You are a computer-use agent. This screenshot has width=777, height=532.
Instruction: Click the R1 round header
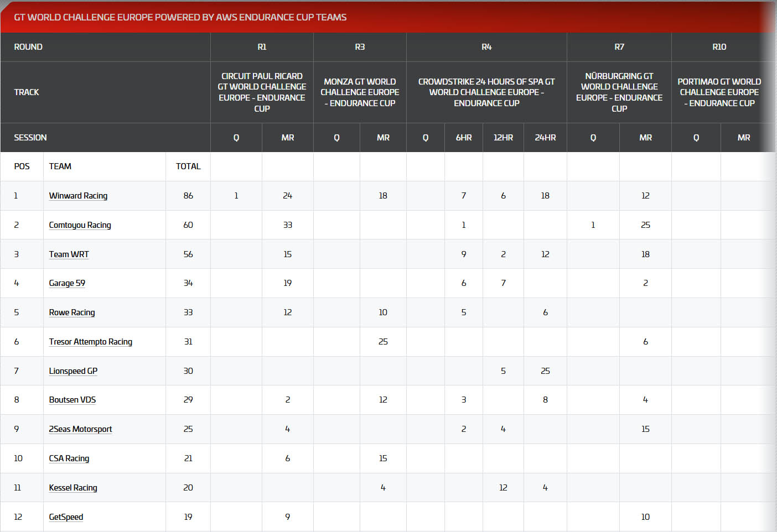[x=262, y=47]
